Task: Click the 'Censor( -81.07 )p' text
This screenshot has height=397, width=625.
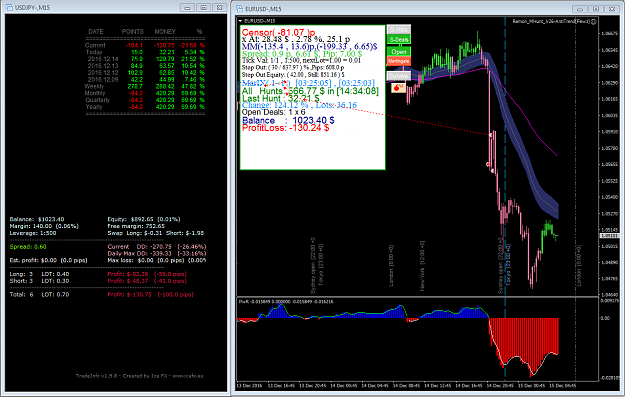Action: (x=278, y=33)
